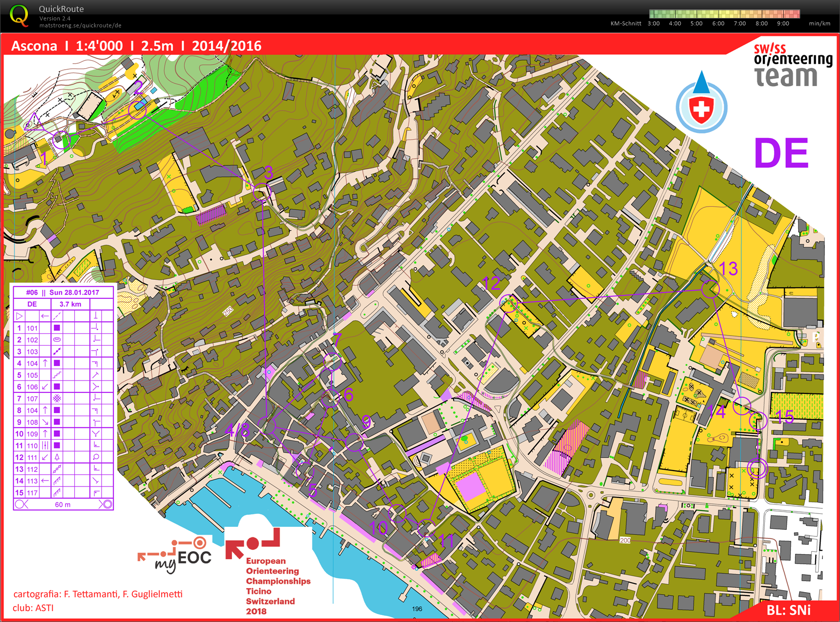
Task: Select control 7 row code 107
Action: [x=32, y=398]
